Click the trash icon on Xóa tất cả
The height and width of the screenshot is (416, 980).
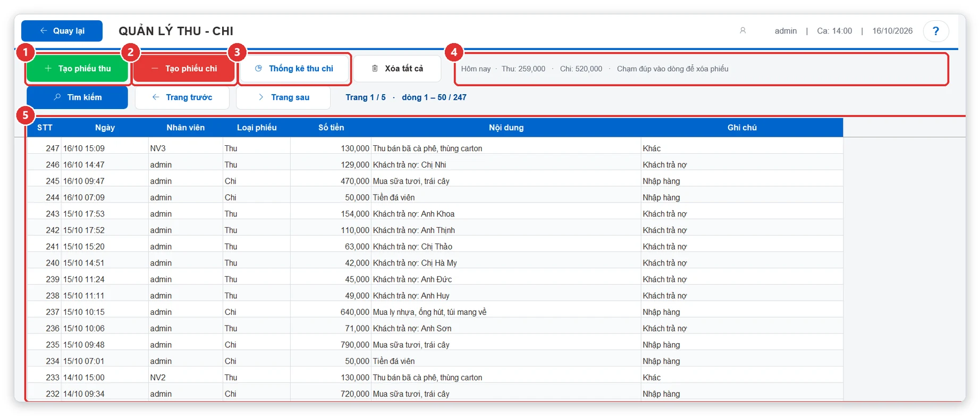tap(375, 68)
